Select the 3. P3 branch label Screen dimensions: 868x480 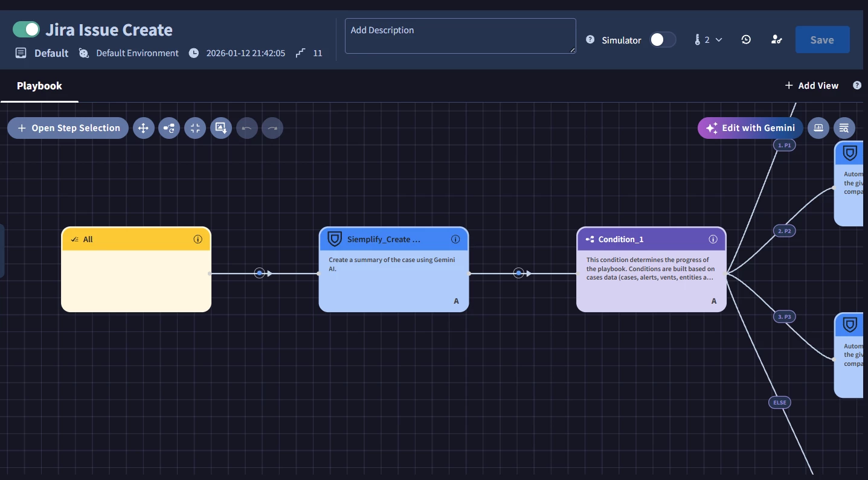click(x=784, y=316)
